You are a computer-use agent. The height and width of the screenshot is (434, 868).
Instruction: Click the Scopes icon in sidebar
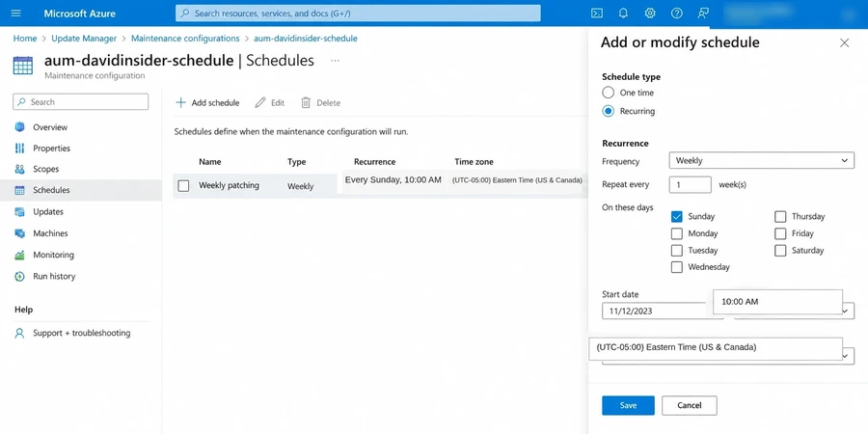[20, 170]
